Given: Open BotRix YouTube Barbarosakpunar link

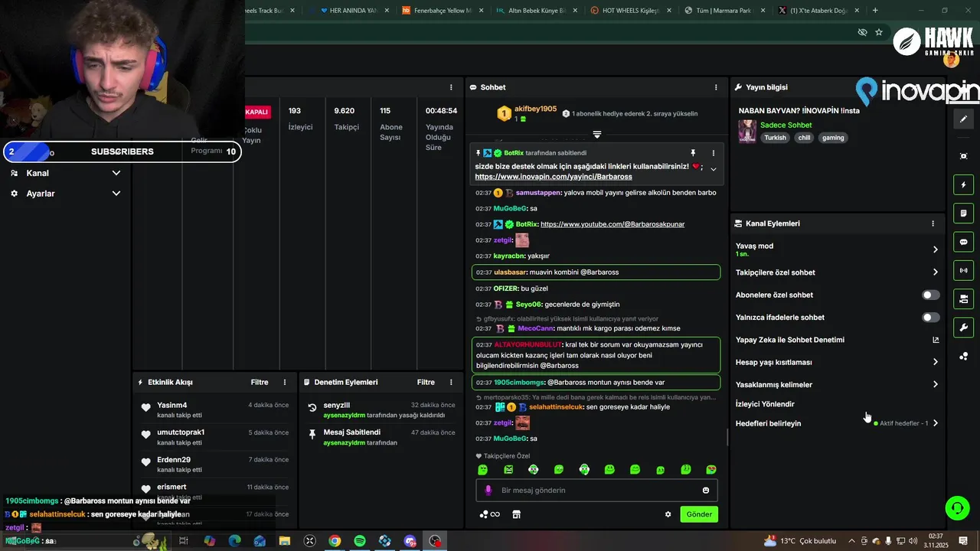Looking at the screenshot, I should [612, 224].
